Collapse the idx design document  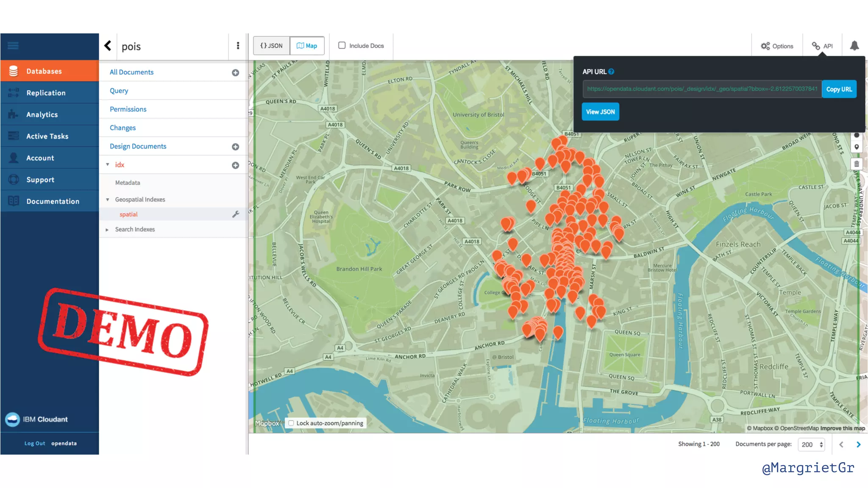click(108, 165)
